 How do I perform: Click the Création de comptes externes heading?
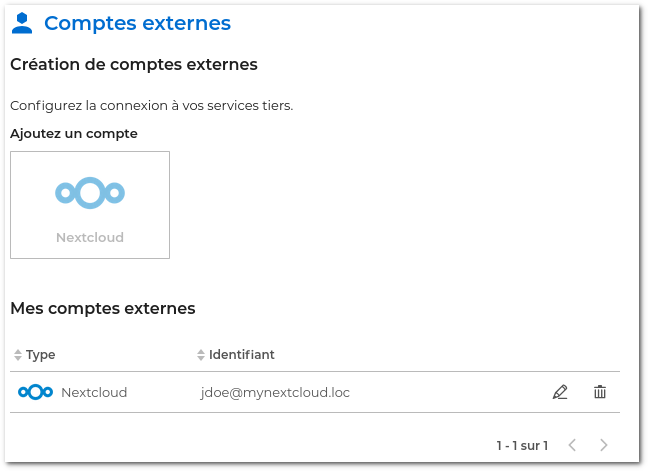coord(133,65)
